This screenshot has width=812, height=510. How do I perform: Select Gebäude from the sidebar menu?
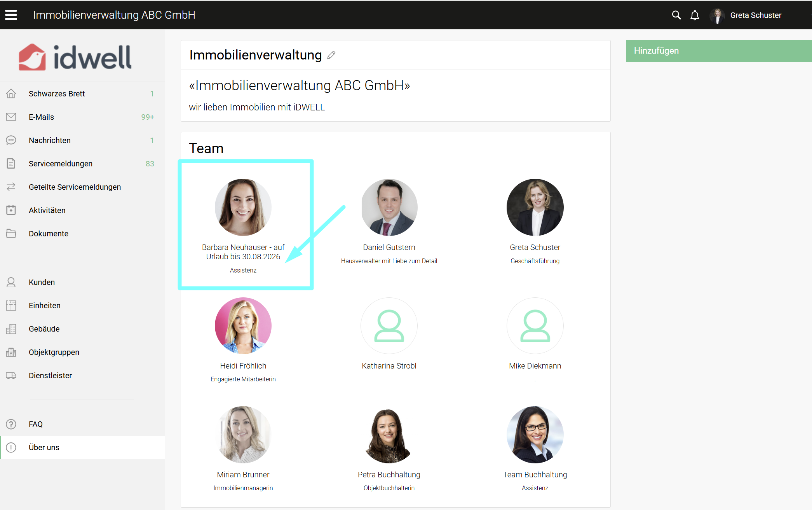[44, 329]
